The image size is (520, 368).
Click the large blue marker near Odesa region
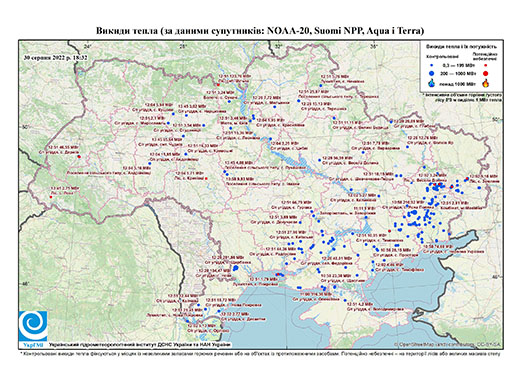point(235,268)
